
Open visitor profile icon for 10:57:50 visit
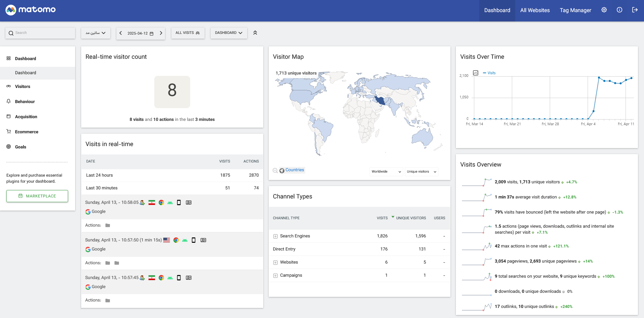point(203,240)
